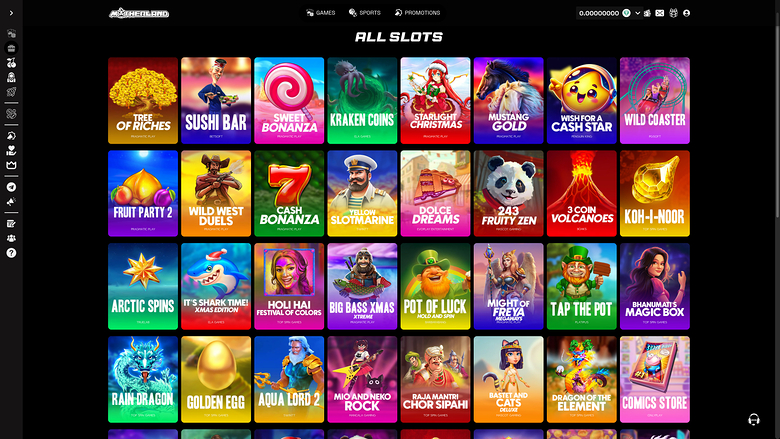Go to the Promotions menu item
Viewport: 780px width, 439px height.
(x=417, y=13)
